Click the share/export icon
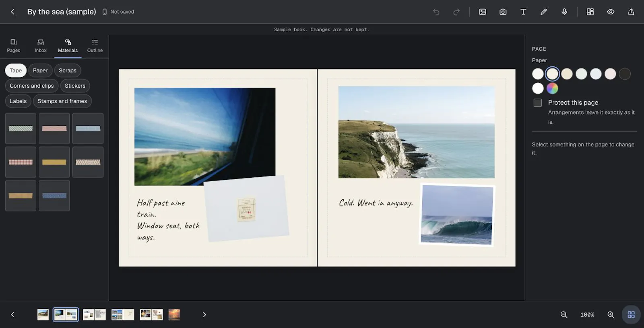The height and width of the screenshot is (328, 644). (631, 12)
